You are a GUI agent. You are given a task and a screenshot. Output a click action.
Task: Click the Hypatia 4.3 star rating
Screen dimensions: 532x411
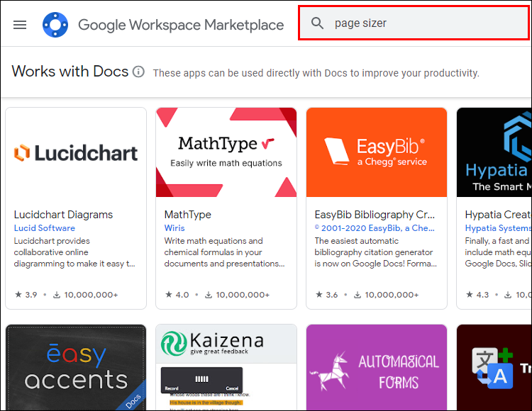477,295
